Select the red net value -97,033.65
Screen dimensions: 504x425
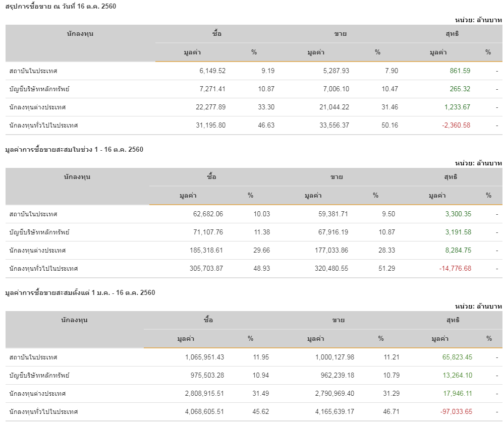(456, 412)
